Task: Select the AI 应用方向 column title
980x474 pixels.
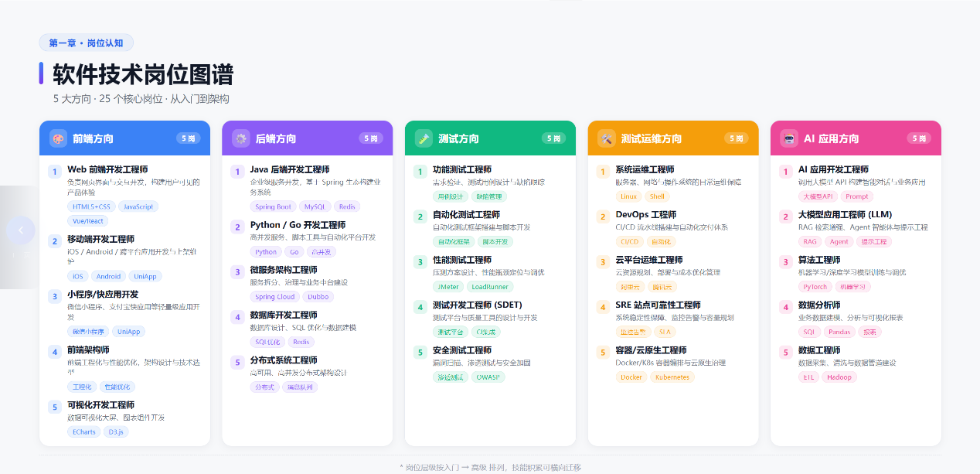Action: [832, 139]
